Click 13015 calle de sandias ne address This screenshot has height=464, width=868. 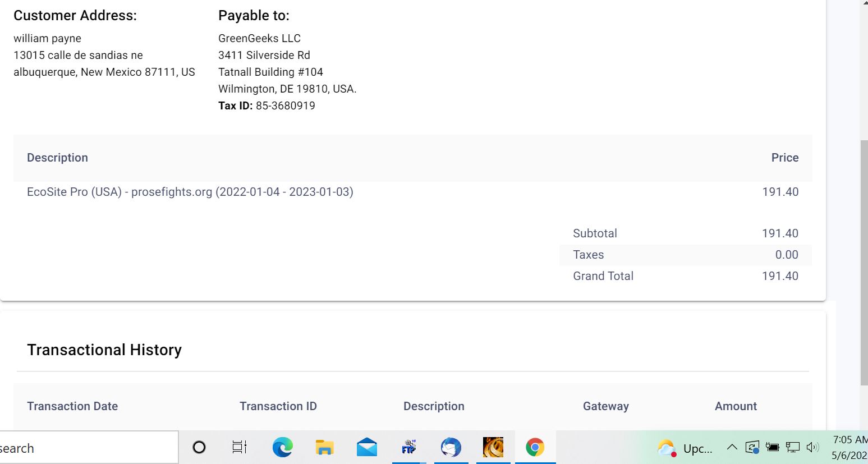(x=78, y=55)
